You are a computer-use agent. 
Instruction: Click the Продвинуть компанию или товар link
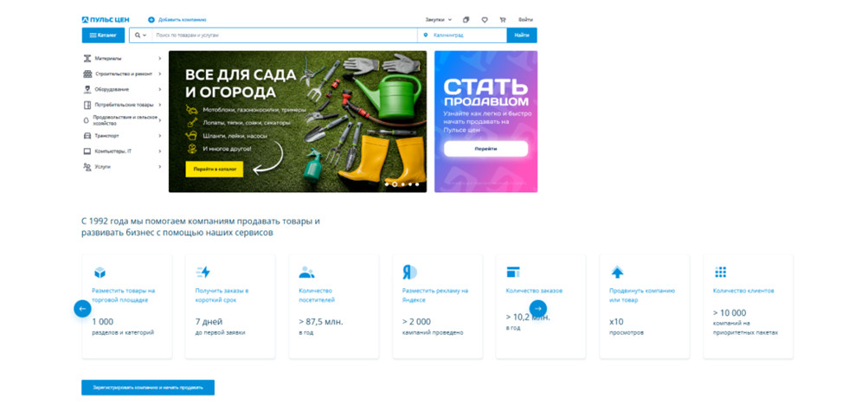pyautogui.click(x=642, y=295)
